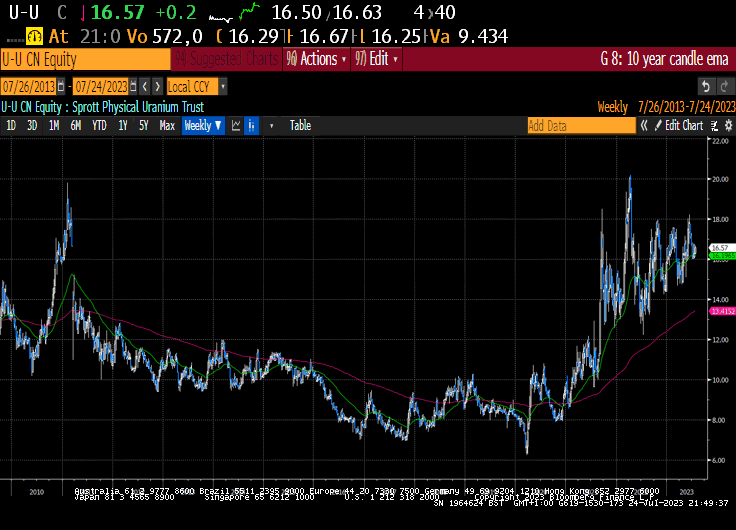Click the start date field 07/26/2013

coord(29,87)
